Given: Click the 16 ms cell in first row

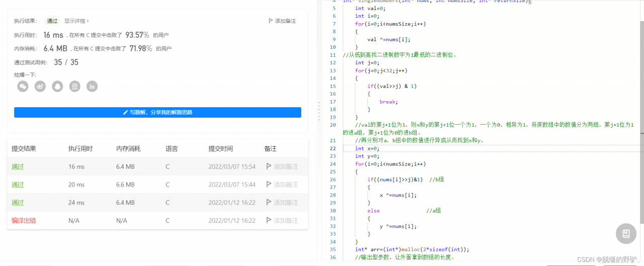Looking at the screenshot, I should click(x=76, y=166).
